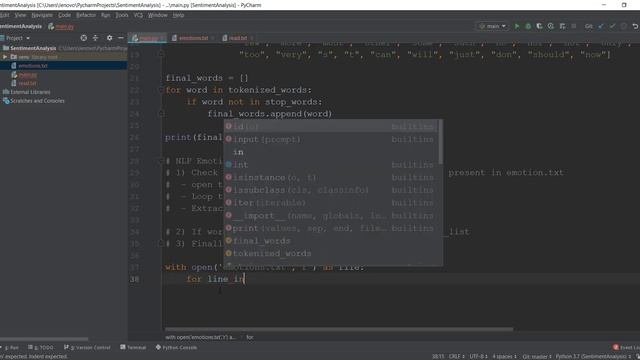This screenshot has width=640, height=360.
Task: Commit changes with Git checkmark icon
Action: click(x=612, y=26)
